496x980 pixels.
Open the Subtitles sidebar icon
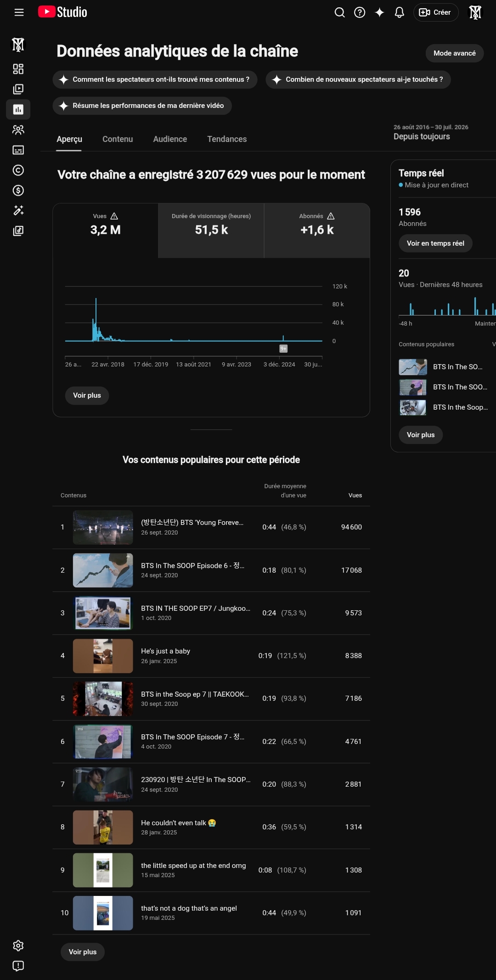coord(18,150)
